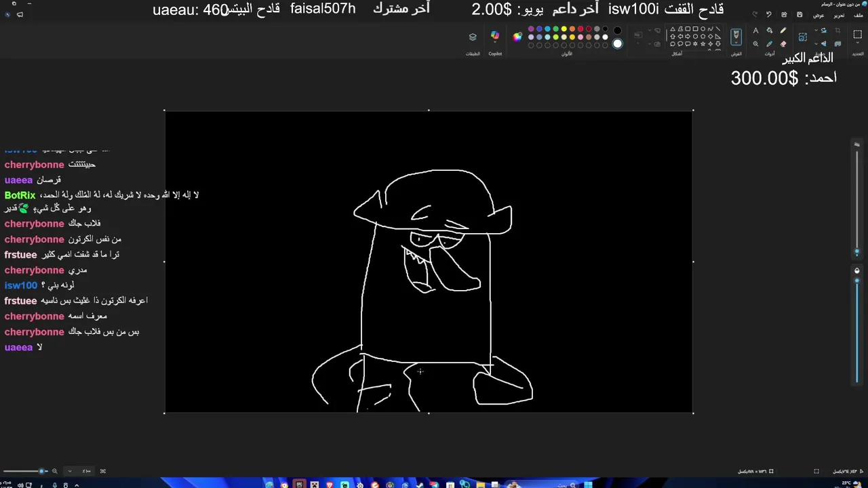Select the Magnifier tool

pos(755,44)
